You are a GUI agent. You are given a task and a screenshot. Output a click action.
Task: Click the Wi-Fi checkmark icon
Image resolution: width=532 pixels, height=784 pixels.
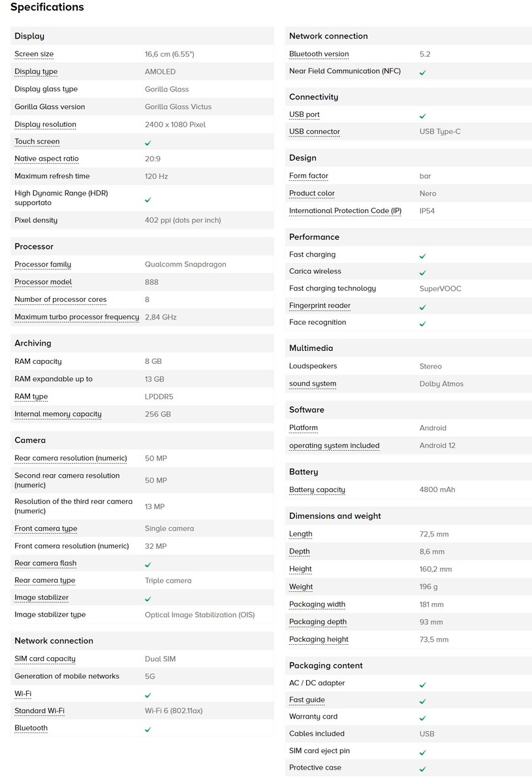click(148, 694)
